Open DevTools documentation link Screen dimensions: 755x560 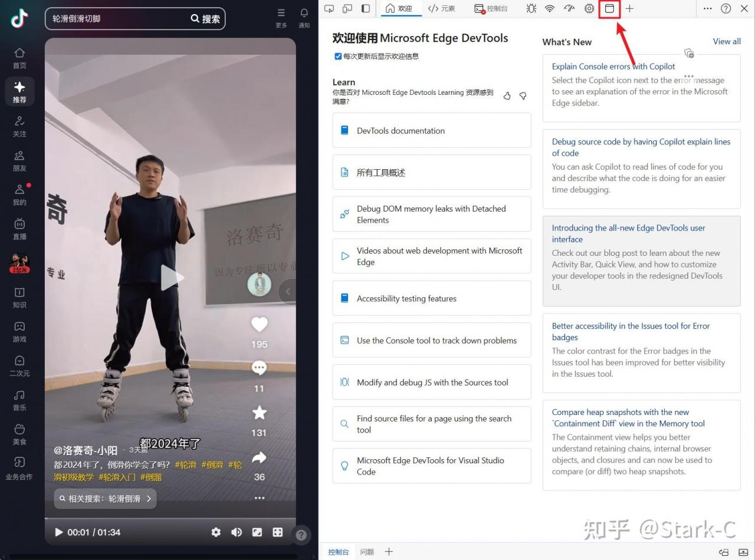coord(432,130)
